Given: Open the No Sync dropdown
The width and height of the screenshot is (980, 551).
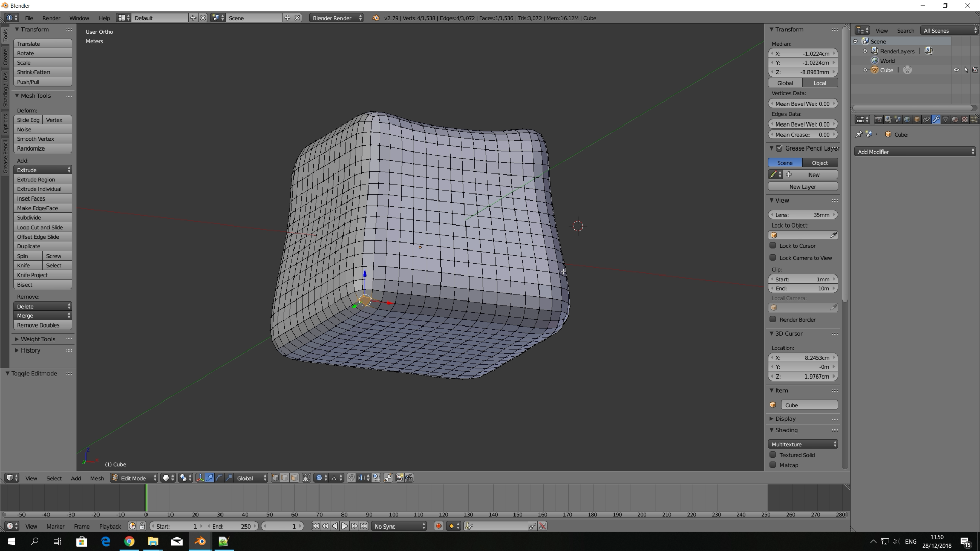Looking at the screenshot, I should (399, 526).
